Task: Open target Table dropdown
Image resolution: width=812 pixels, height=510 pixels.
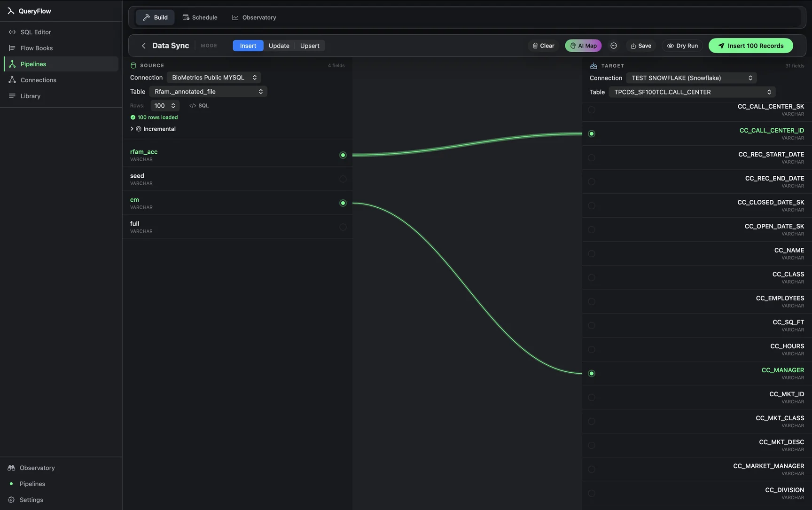Action: (x=692, y=92)
